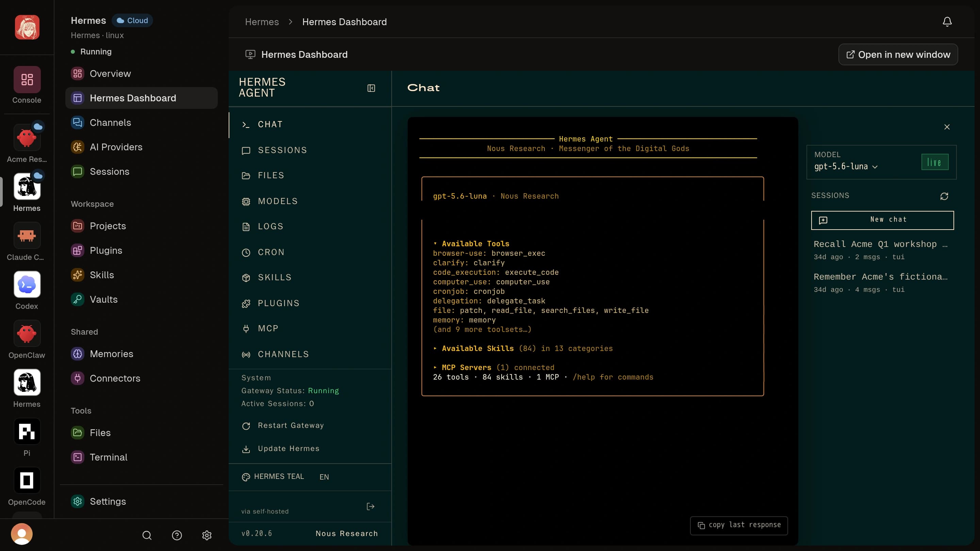Open the SESSIONS tab in Hermes Agent

[x=310, y=150]
